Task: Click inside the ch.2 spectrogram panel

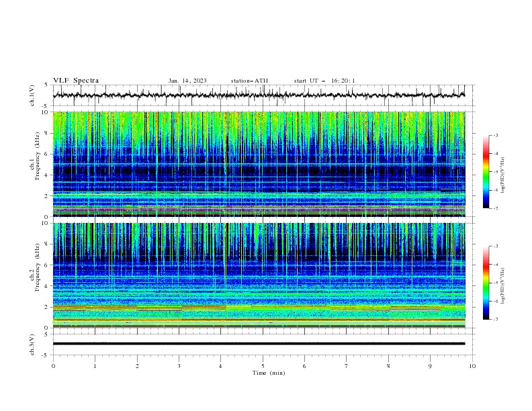Action: click(x=259, y=275)
